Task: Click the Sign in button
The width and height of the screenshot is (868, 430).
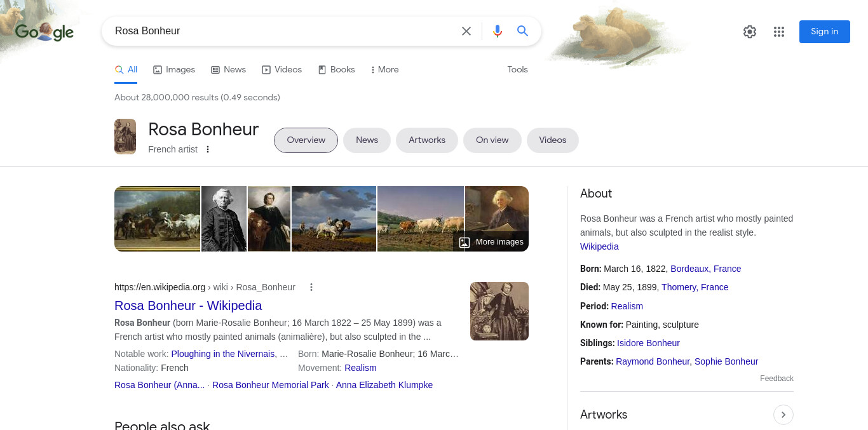Action: point(825,32)
